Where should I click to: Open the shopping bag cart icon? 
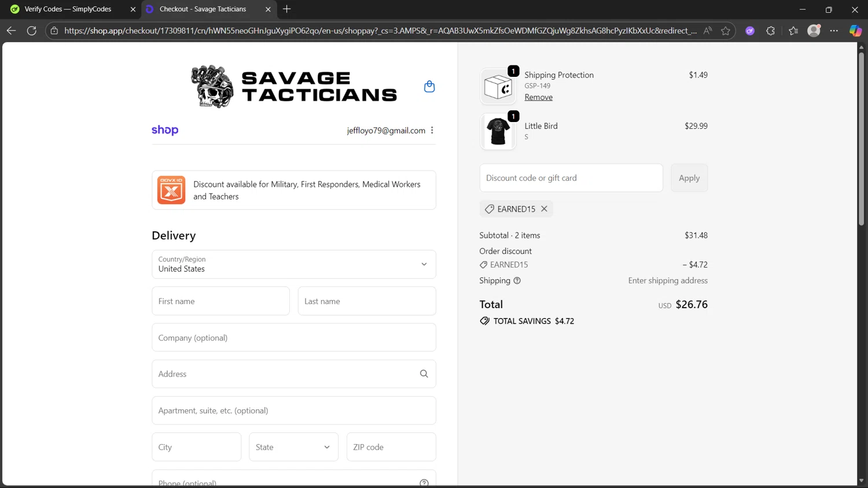429,87
